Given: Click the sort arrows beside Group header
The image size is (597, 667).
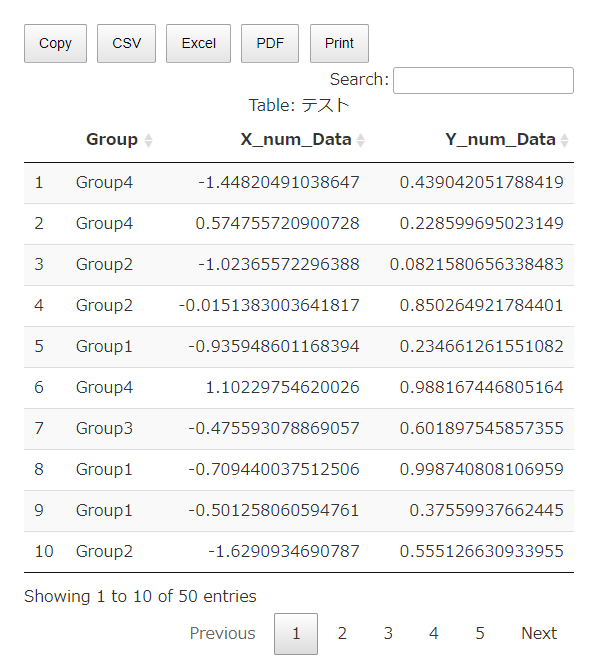Looking at the screenshot, I should [148, 140].
